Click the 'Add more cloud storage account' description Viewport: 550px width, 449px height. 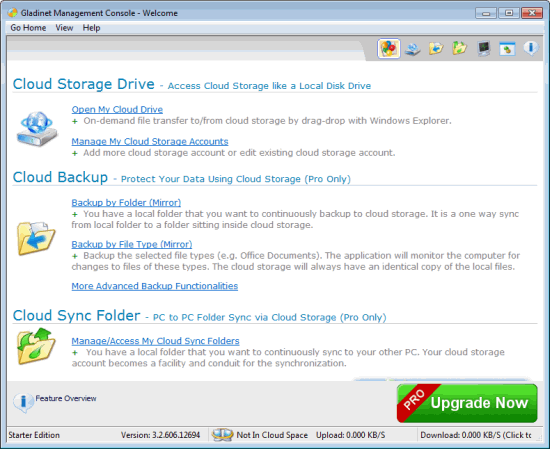point(239,153)
